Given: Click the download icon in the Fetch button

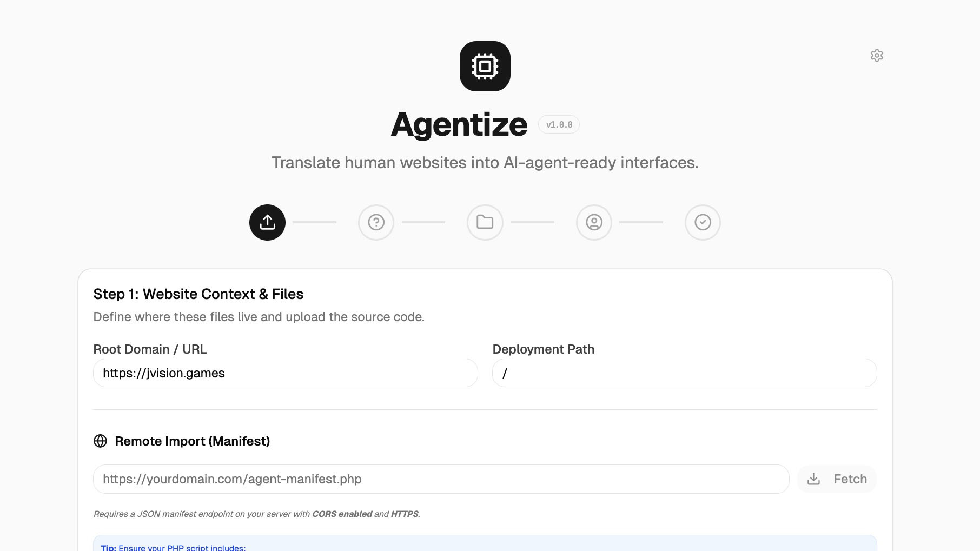Looking at the screenshot, I should point(815,479).
